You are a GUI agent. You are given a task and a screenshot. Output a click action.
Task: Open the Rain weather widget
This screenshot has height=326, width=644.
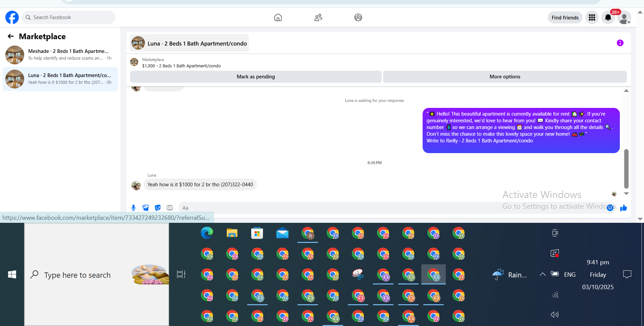coord(510,275)
